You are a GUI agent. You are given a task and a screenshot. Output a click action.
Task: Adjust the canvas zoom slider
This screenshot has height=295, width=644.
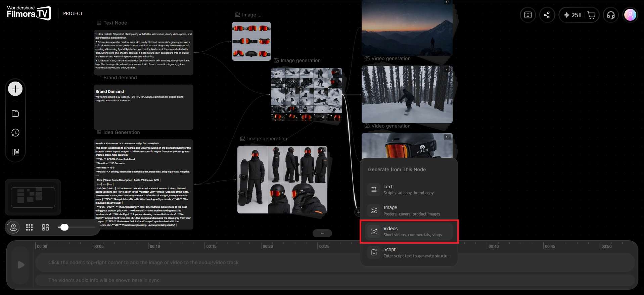click(x=64, y=227)
